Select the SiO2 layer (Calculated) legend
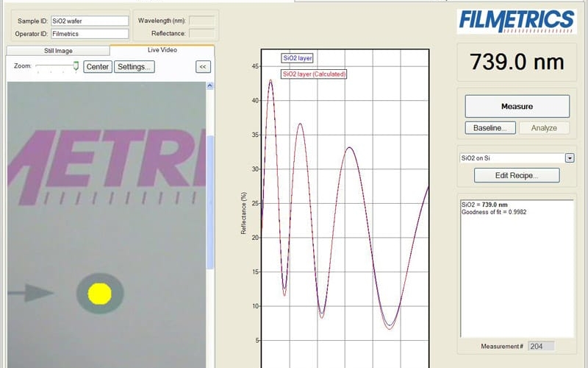 coord(315,74)
